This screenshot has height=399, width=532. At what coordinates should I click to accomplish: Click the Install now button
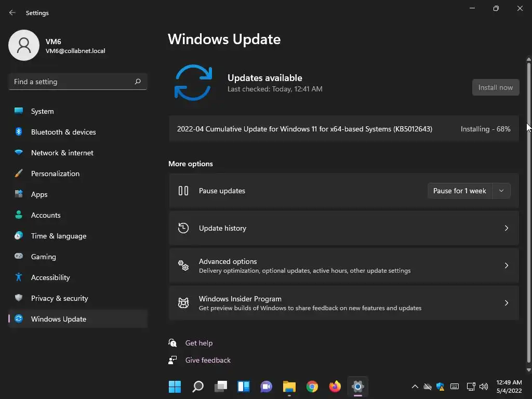495,87
